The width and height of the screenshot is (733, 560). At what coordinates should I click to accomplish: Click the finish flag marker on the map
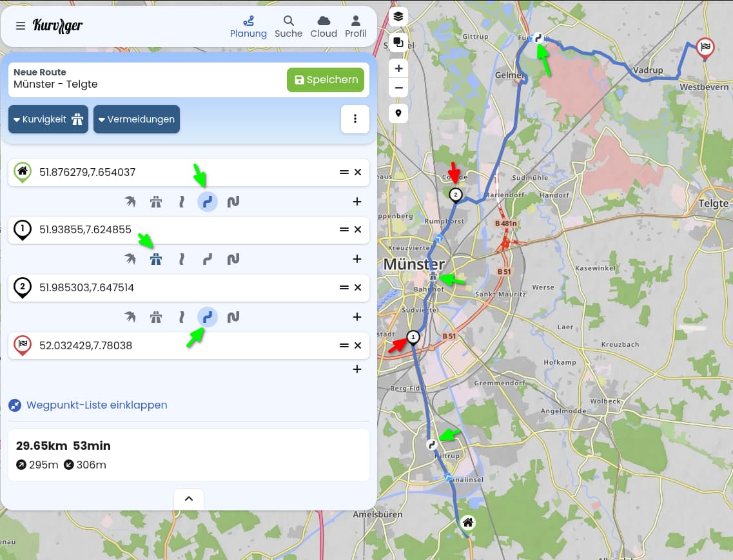pyautogui.click(x=705, y=47)
